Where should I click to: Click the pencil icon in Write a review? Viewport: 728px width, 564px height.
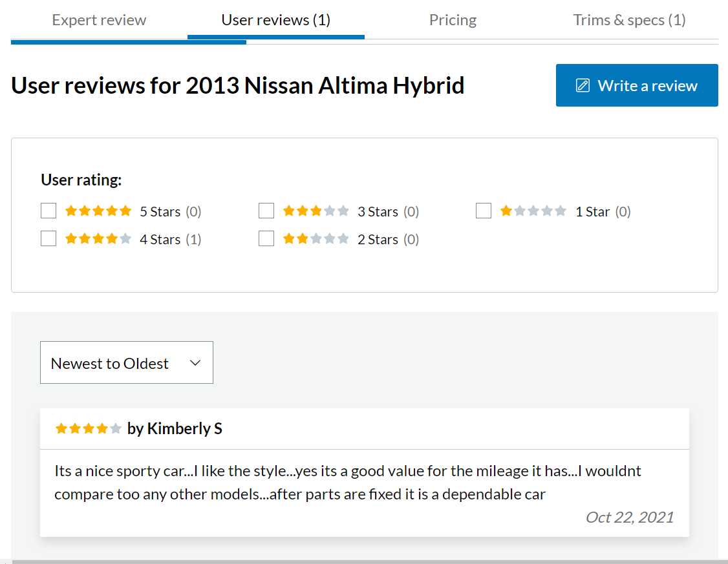point(583,85)
